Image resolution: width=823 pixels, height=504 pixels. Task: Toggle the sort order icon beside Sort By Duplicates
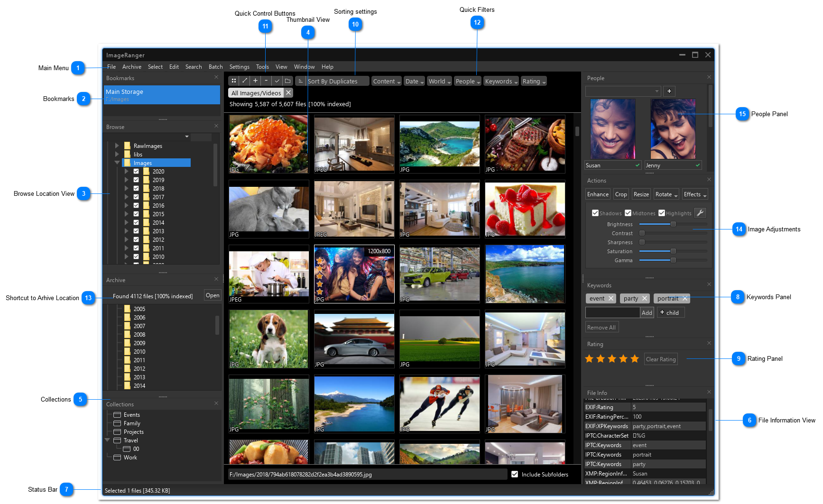300,81
